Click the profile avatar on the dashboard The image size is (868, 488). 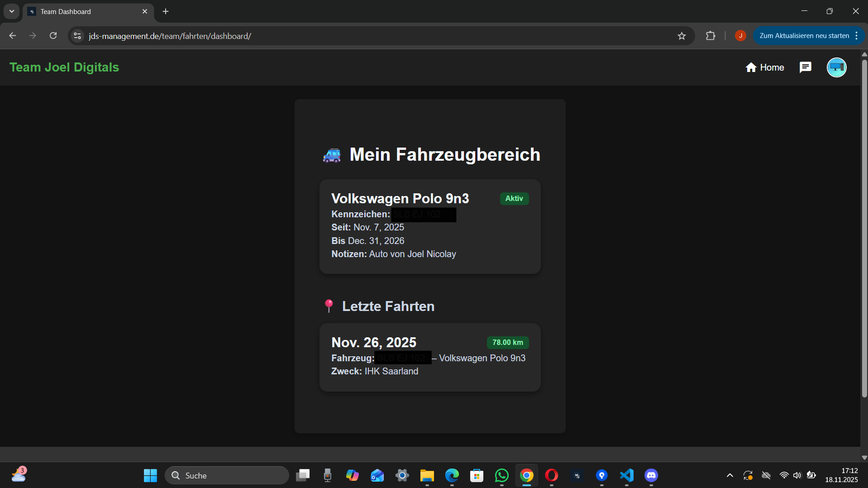pyautogui.click(x=836, y=67)
